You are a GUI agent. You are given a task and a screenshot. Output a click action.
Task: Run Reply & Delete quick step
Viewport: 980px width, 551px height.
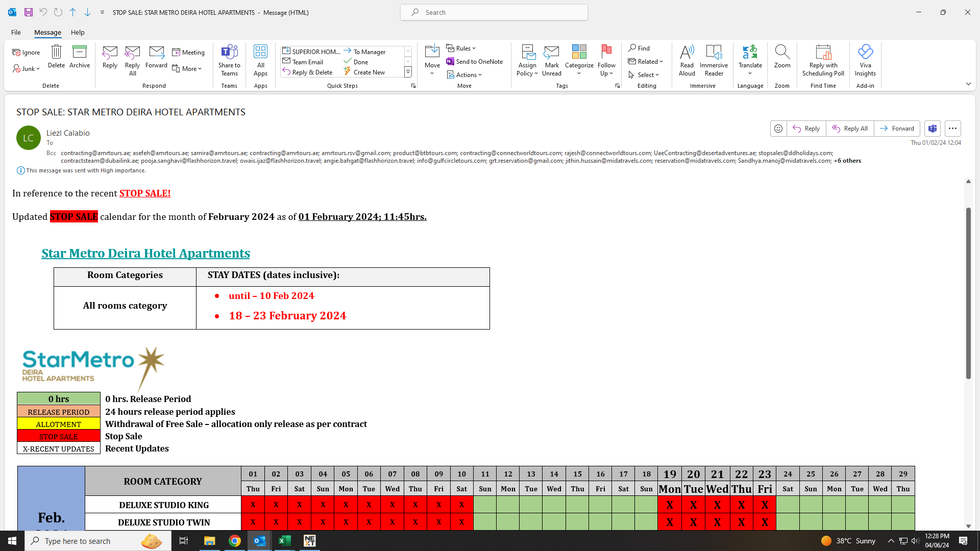tap(307, 72)
